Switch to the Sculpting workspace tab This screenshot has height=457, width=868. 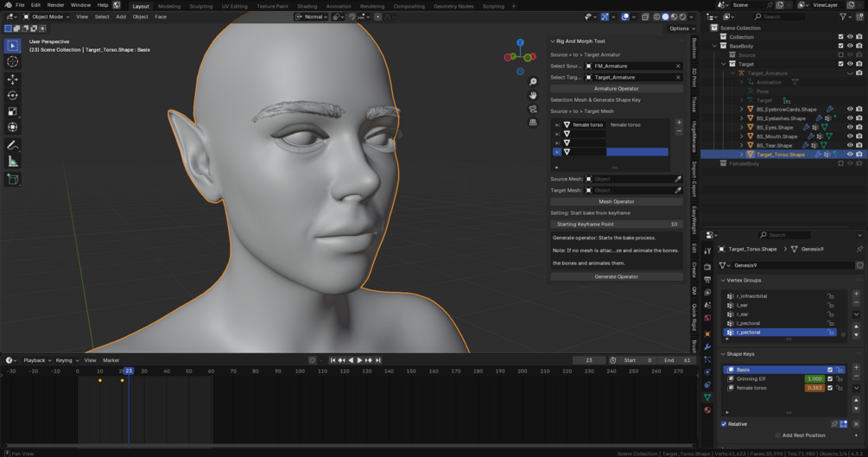click(x=200, y=6)
